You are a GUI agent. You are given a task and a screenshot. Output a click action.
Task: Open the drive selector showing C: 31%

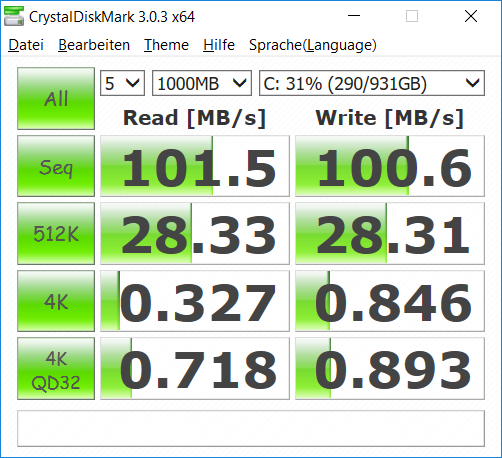[372, 83]
